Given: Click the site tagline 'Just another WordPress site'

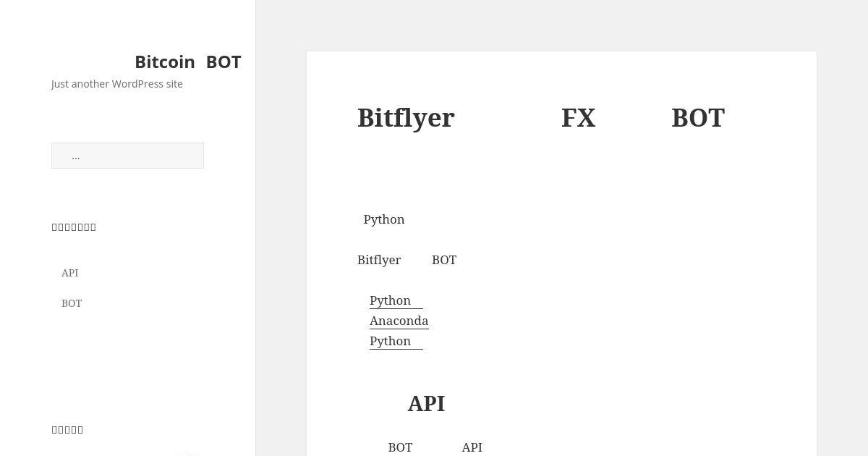Looking at the screenshot, I should (117, 84).
